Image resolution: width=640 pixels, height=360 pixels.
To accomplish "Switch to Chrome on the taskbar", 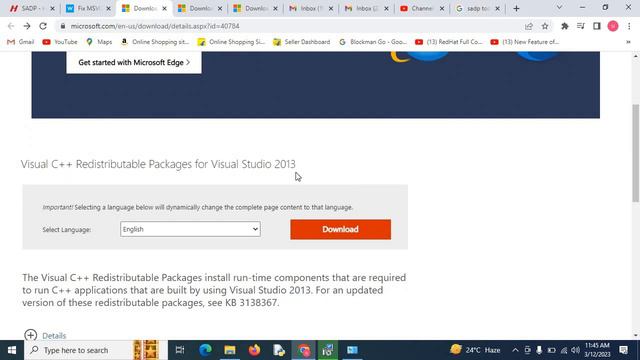I will click(x=304, y=350).
